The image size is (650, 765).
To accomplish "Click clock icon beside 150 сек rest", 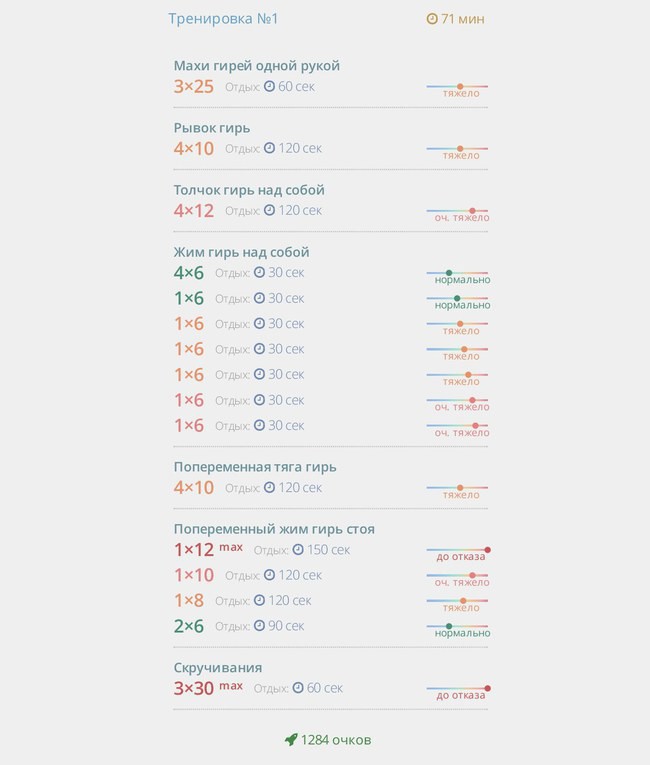I will pos(298,550).
